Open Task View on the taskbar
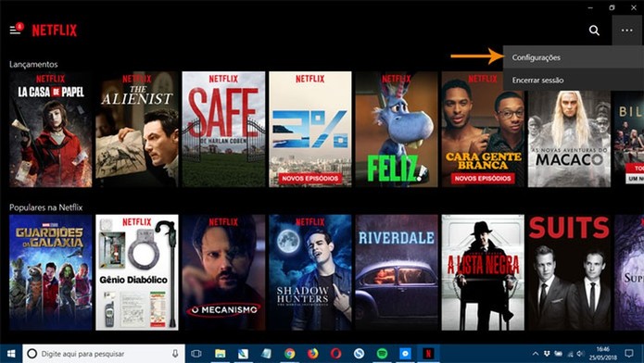Screen dimensions: 644x363 (196, 354)
